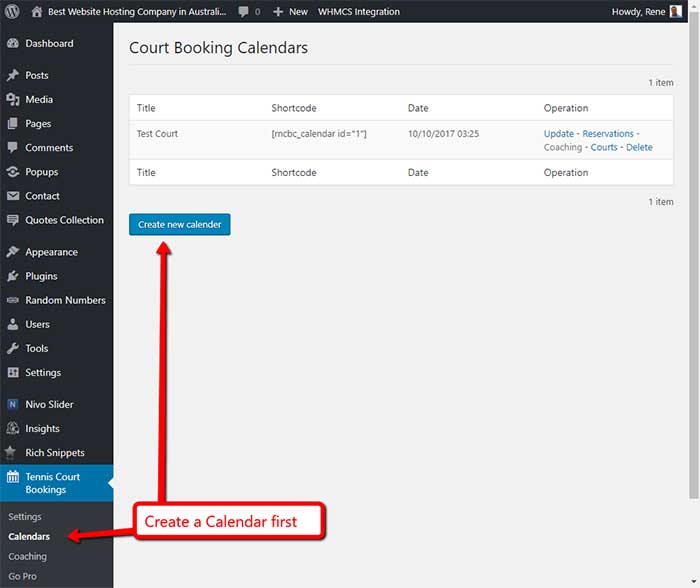Screen dimensions: 700x588
Task: Open Rich Snippets star icon
Action: pos(11,452)
